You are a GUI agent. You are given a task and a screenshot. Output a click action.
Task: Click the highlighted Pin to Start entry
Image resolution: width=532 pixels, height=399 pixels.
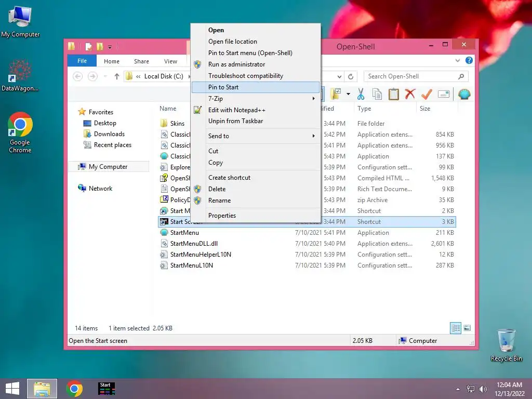click(255, 87)
